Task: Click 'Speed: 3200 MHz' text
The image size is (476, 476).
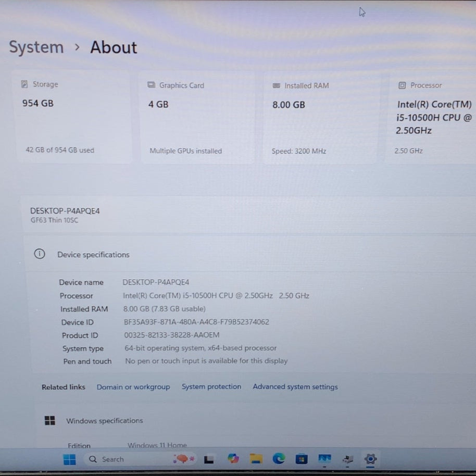Action: point(299,151)
